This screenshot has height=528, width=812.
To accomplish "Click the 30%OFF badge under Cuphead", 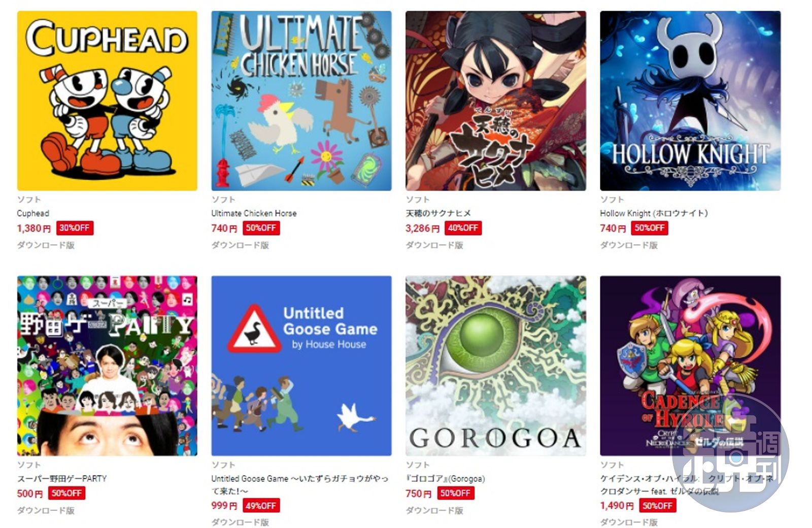I will pos(75,228).
